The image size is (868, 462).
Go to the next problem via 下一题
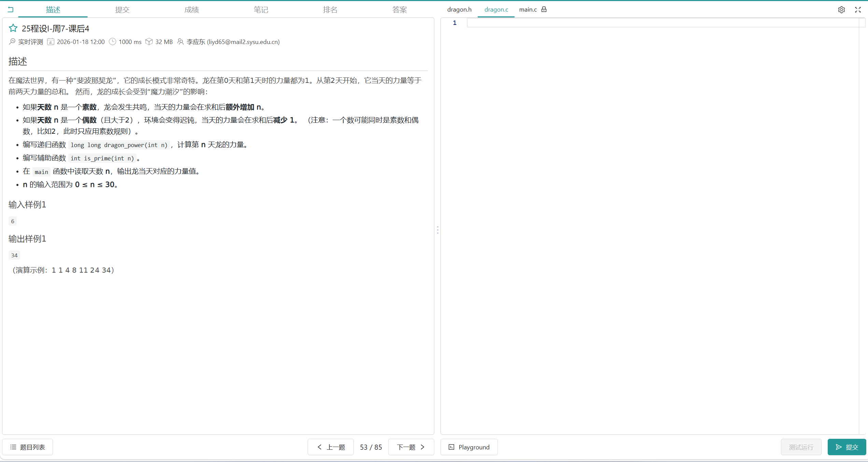tap(411, 447)
